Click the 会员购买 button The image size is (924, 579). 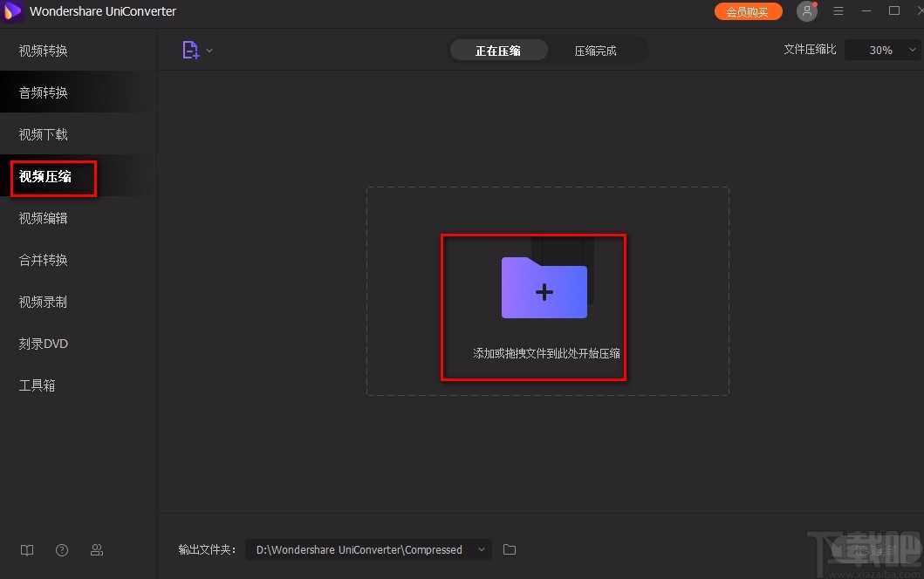(x=748, y=11)
